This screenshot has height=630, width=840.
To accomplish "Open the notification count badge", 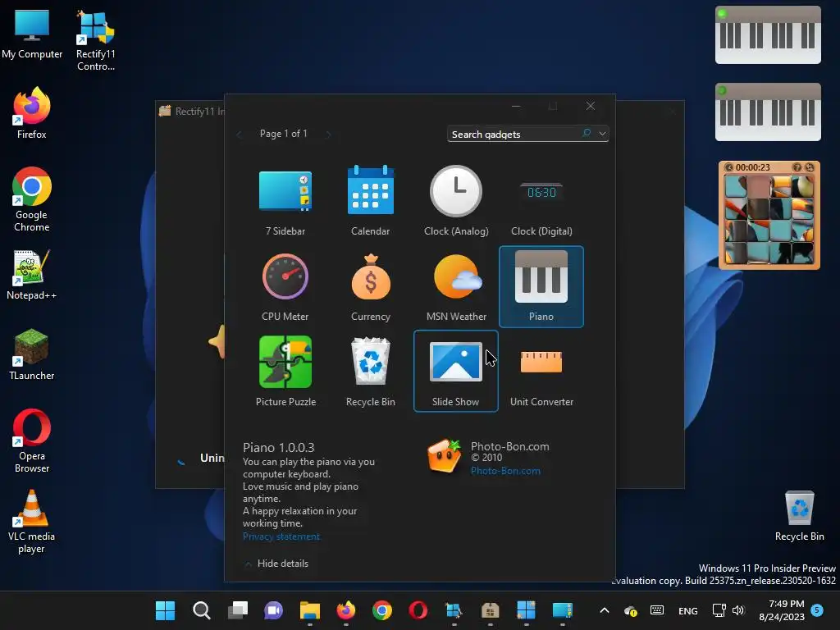I will (x=817, y=609).
